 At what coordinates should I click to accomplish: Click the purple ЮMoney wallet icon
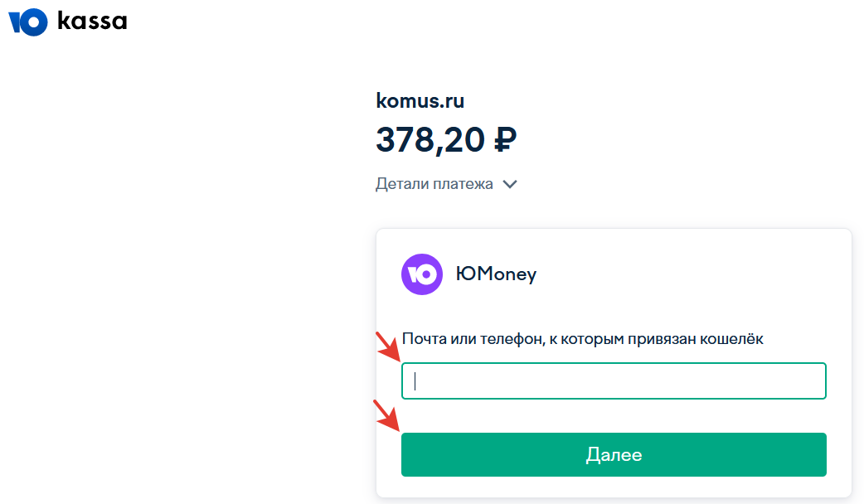(422, 274)
